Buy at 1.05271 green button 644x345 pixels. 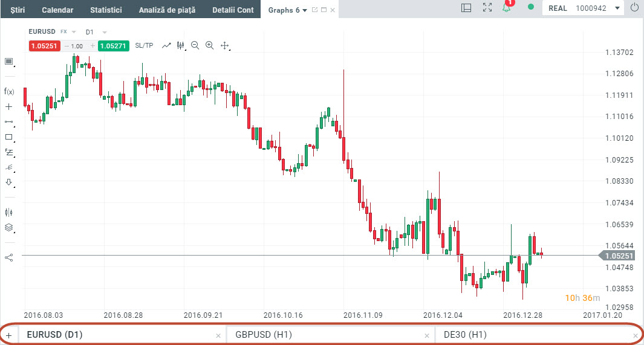point(113,46)
